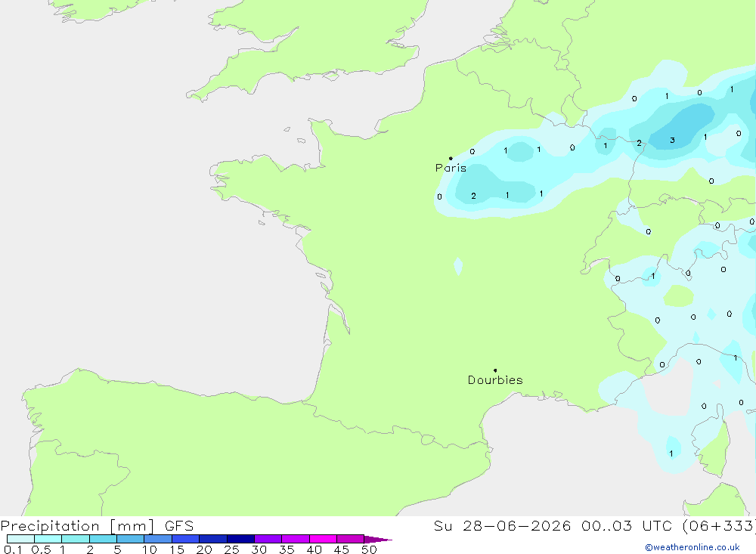Click the '40' legend scale label
This screenshot has width=756, height=554.
(x=314, y=549)
